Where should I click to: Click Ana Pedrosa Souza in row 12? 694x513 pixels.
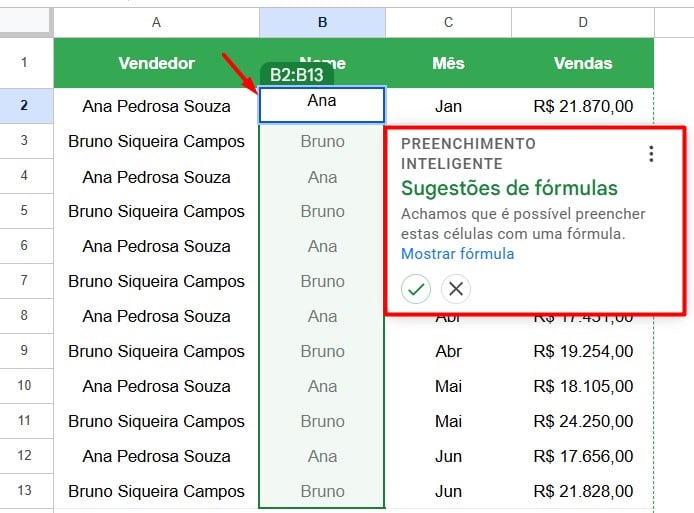(x=156, y=456)
